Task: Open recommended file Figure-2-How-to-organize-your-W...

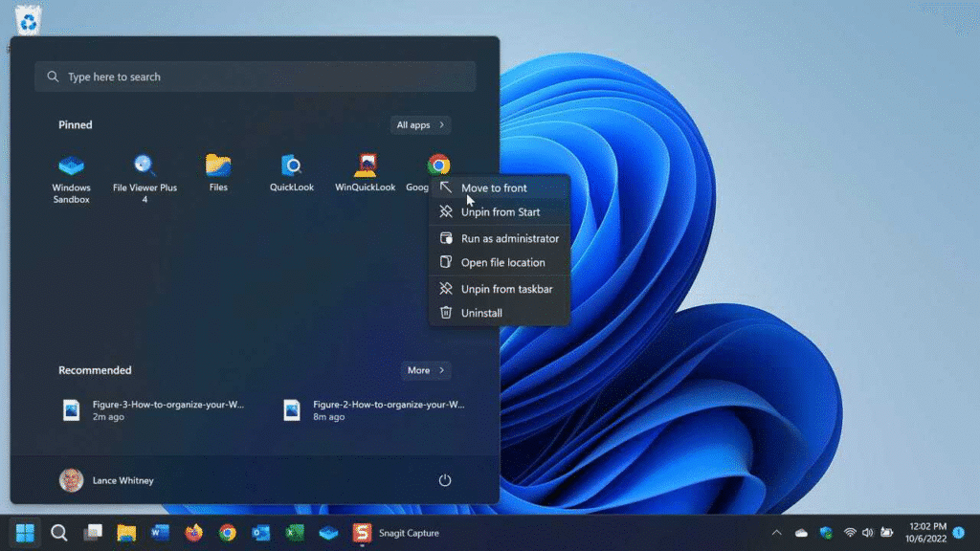Action: pos(373,410)
